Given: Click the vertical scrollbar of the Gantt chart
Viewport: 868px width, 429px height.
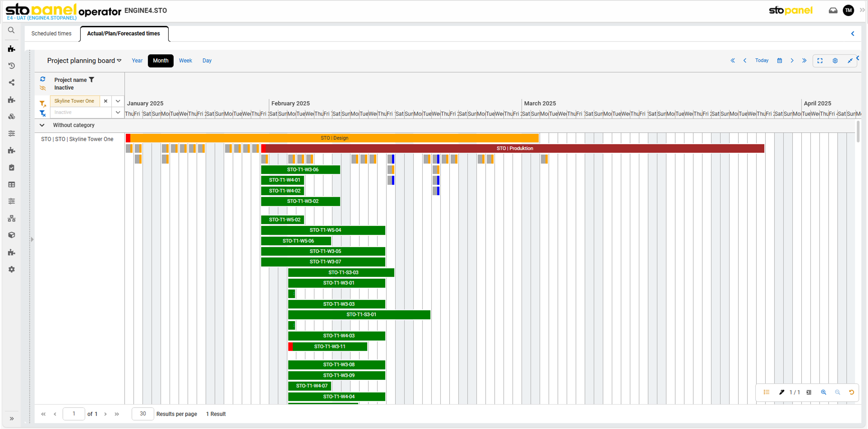Looking at the screenshot, I should click(x=858, y=131).
